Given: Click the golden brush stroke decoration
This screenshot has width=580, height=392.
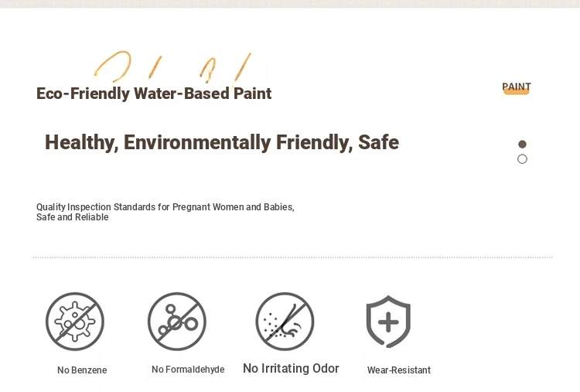Looking at the screenshot, I should [x=172, y=67].
